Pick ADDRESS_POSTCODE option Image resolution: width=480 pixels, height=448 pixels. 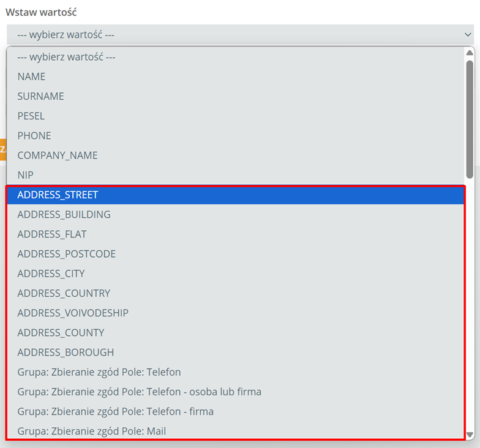[x=66, y=253]
